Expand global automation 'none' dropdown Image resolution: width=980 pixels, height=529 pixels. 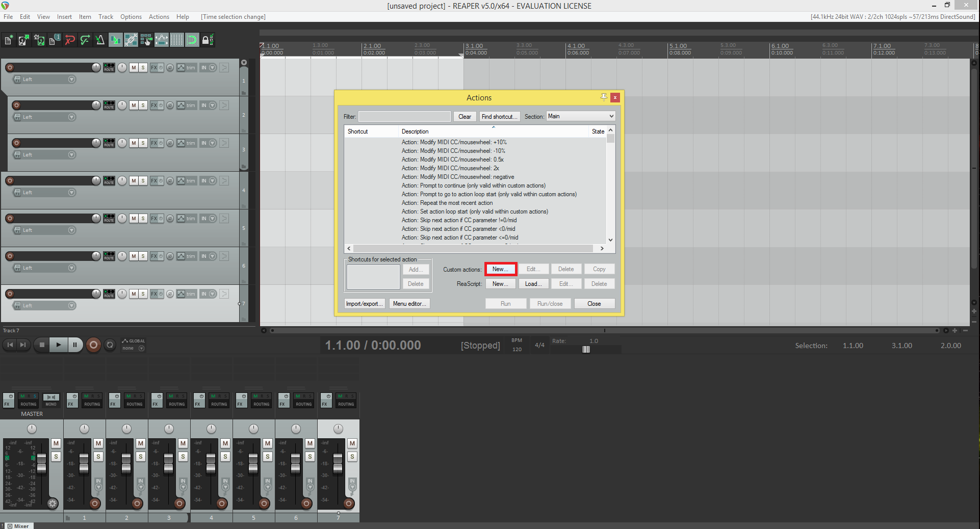(141, 349)
